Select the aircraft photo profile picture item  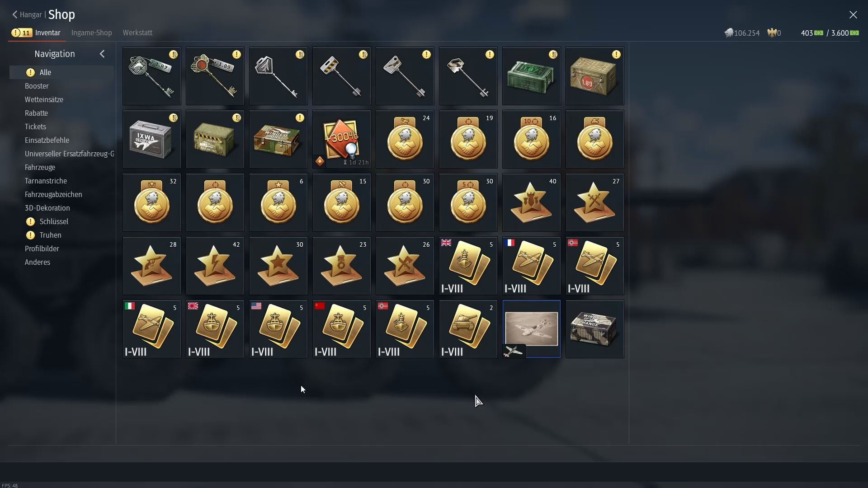coord(531,329)
